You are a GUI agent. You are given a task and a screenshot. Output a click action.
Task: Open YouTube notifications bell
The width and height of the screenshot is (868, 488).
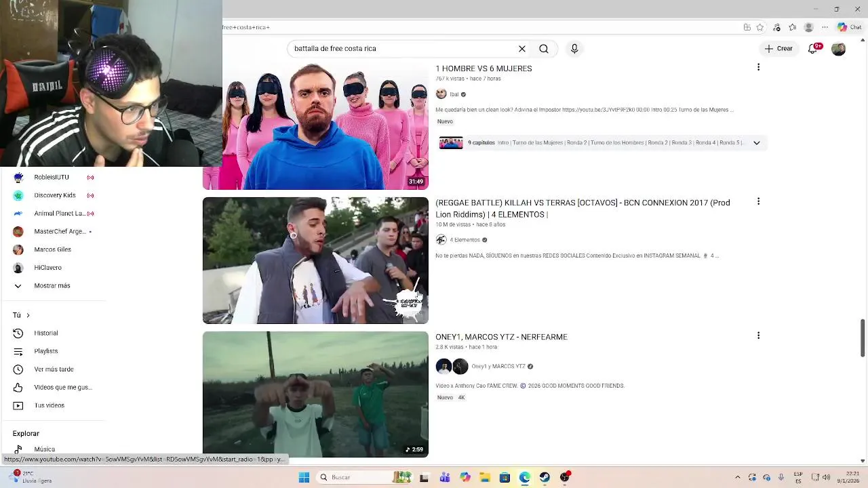pos(813,49)
